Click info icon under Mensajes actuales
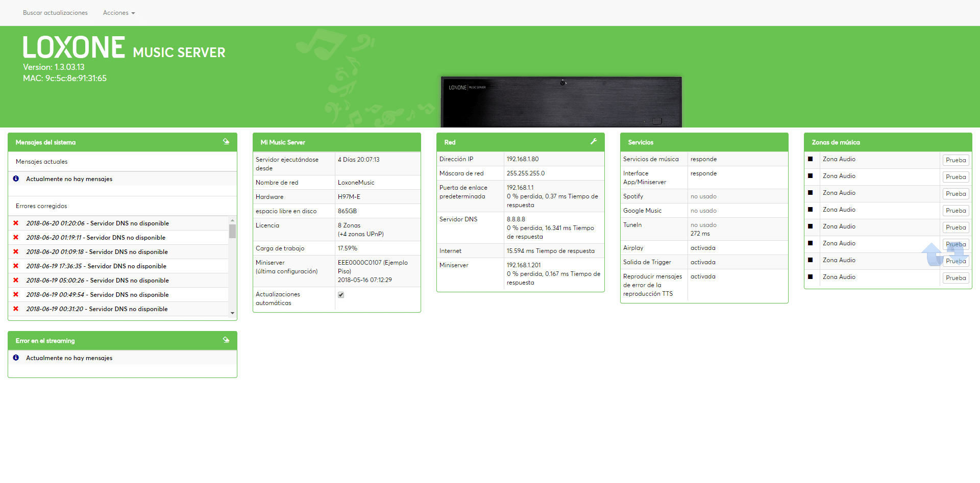This screenshot has width=980, height=483. [16, 179]
